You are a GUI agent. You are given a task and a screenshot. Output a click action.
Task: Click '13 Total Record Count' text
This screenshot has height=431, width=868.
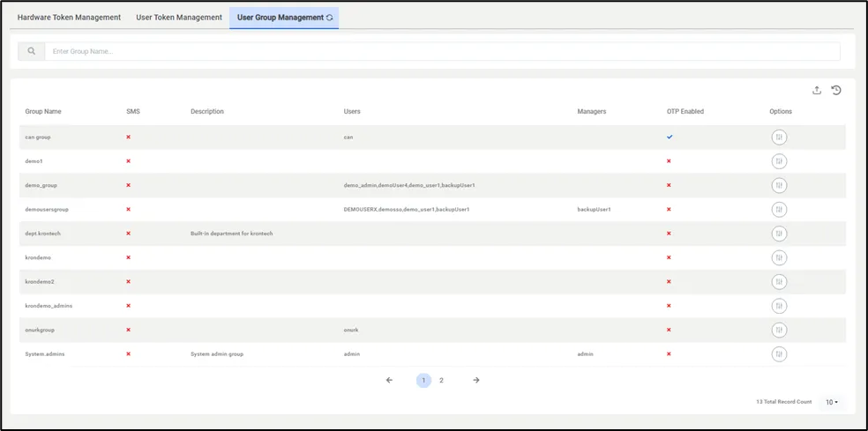coord(784,402)
